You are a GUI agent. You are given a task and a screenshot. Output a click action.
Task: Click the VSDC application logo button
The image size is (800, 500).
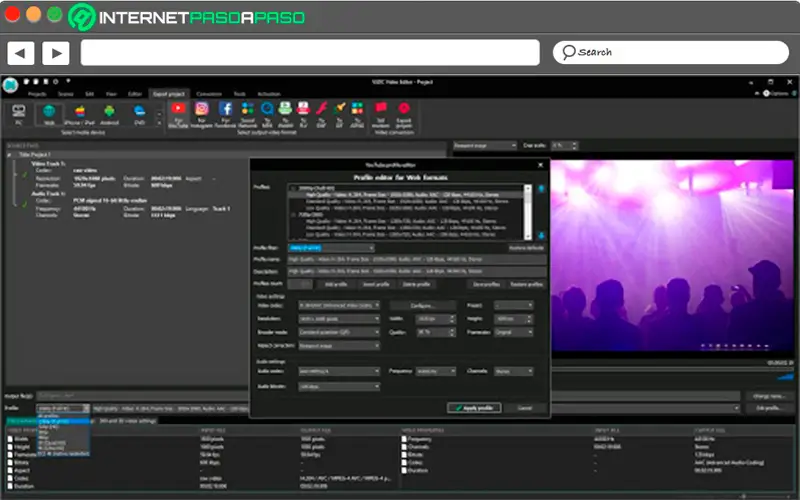point(10,85)
